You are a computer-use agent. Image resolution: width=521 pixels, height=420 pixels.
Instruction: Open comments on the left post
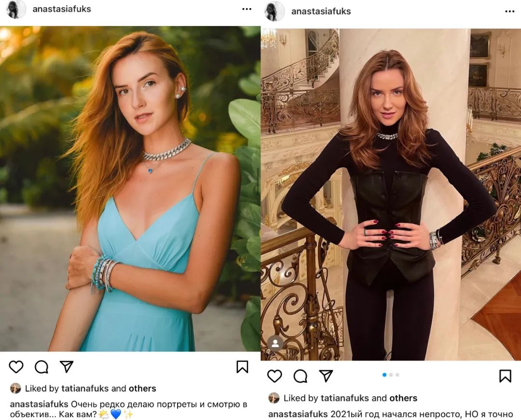[41, 367]
